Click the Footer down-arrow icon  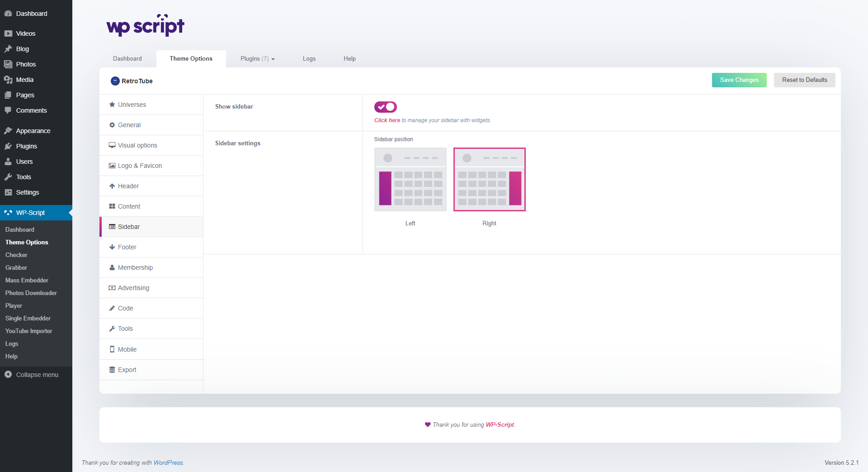[x=112, y=247]
